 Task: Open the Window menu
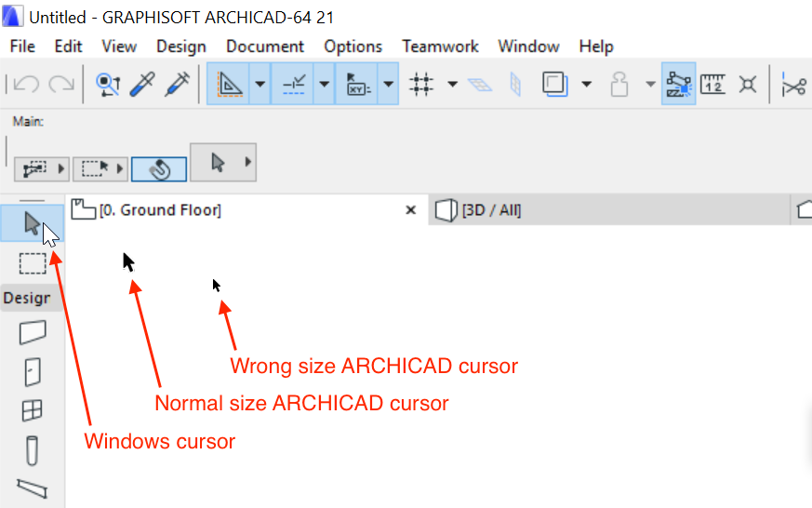point(528,47)
